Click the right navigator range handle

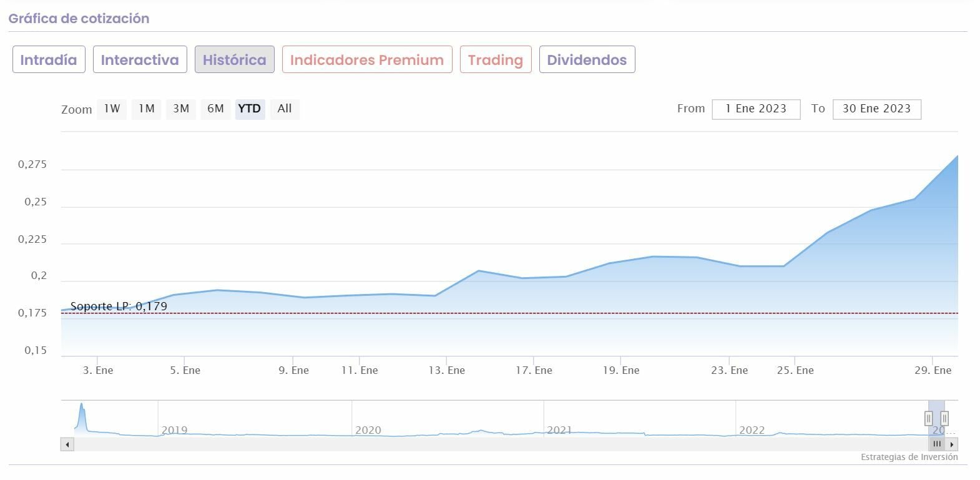point(944,418)
